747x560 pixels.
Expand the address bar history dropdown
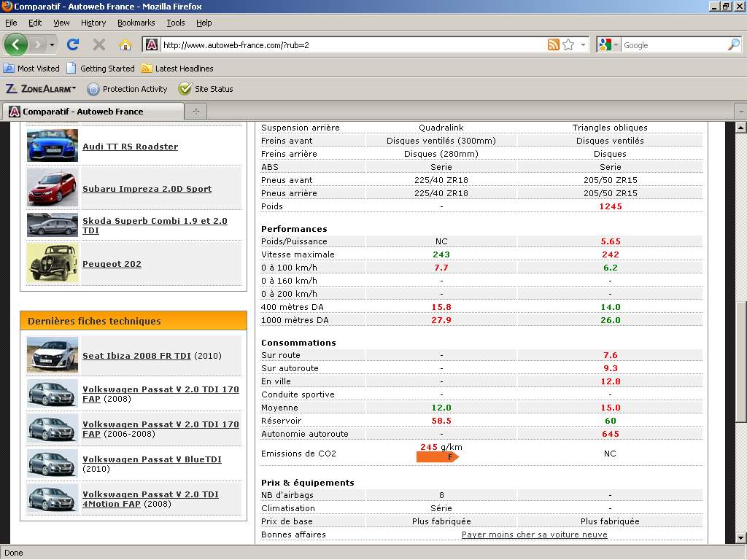(x=583, y=44)
